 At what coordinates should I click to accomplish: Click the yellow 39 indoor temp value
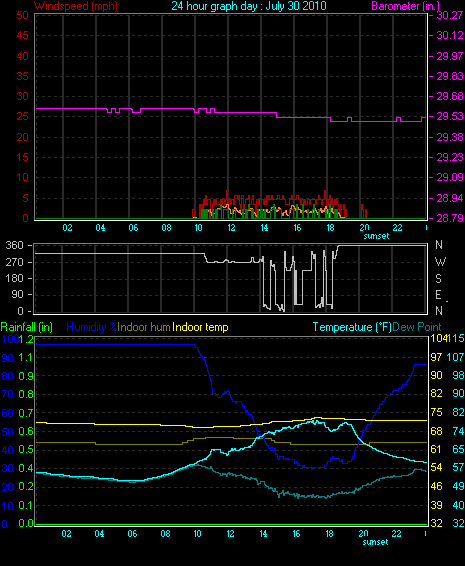pyautogui.click(x=436, y=505)
